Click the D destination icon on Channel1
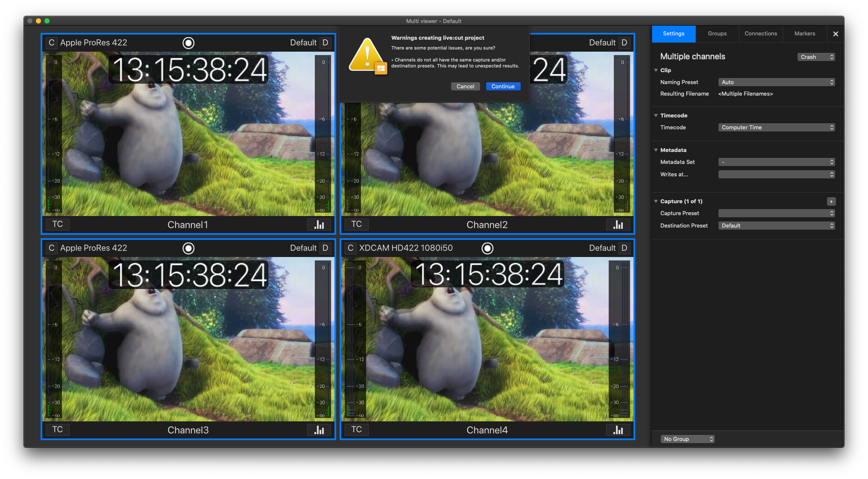Screen dimensions: 868x479 325,43
